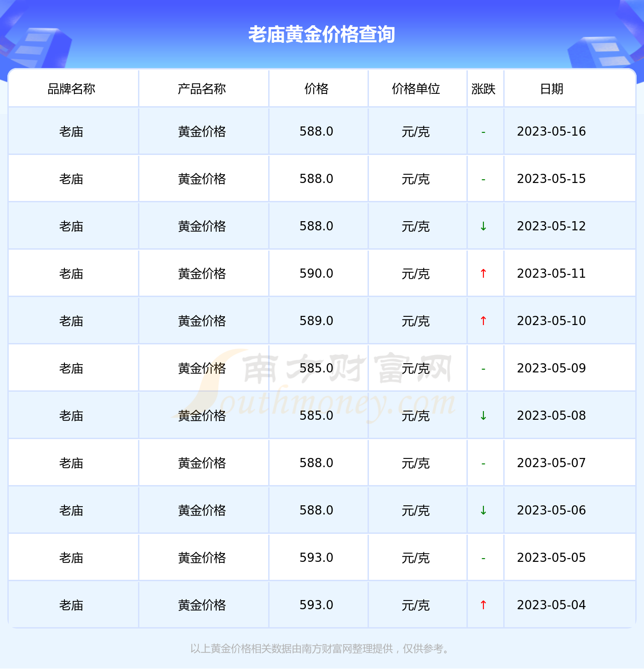Image resolution: width=644 pixels, height=669 pixels.
Task: Click the date 2023-05-06
Action: (x=552, y=510)
